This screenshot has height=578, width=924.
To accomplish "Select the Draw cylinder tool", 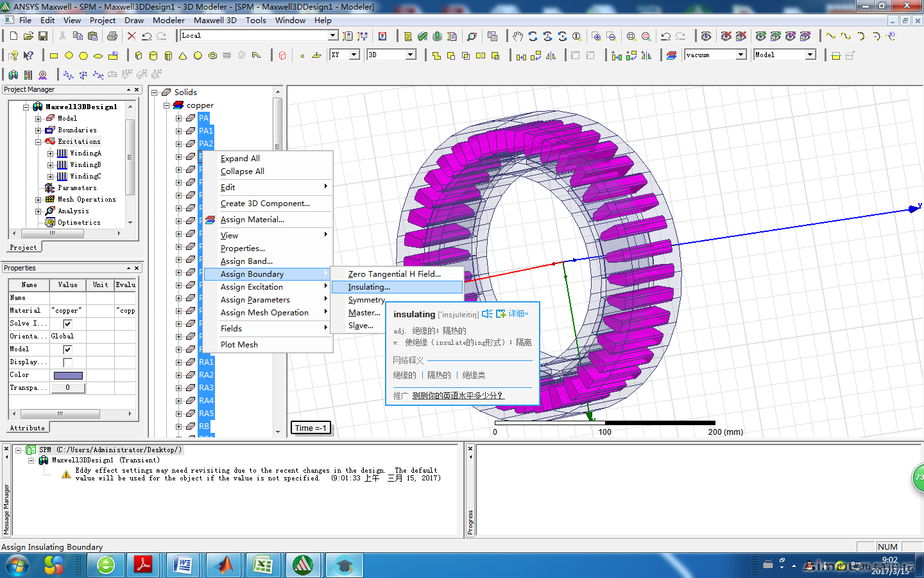I will click(153, 55).
